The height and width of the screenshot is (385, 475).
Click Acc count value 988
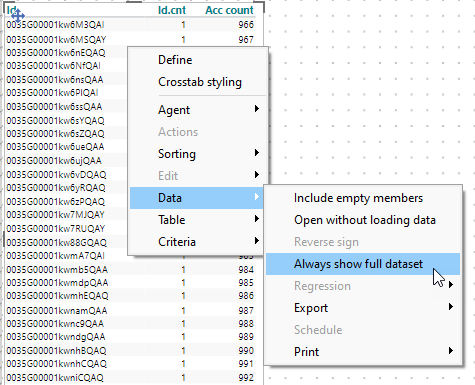[x=246, y=324]
